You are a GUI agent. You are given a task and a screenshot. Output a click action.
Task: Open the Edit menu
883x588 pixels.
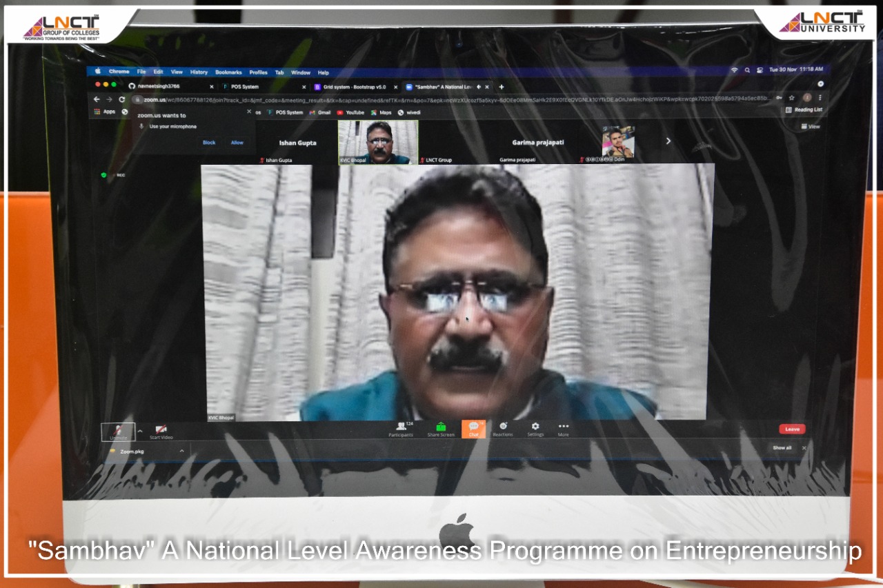[x=159, y=72]
